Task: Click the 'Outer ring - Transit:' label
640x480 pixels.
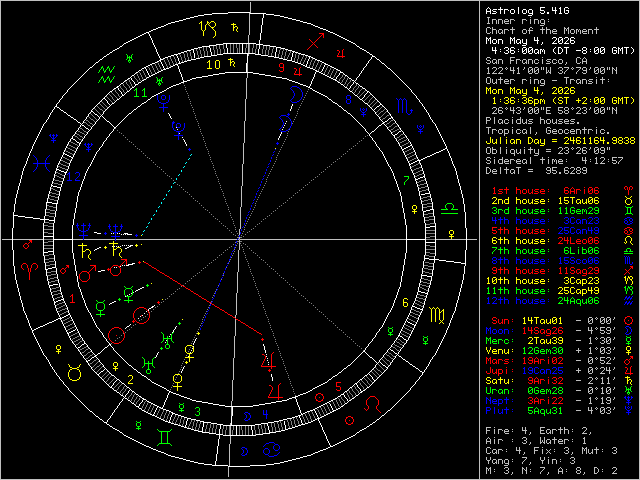Action: tap(548, 81)
